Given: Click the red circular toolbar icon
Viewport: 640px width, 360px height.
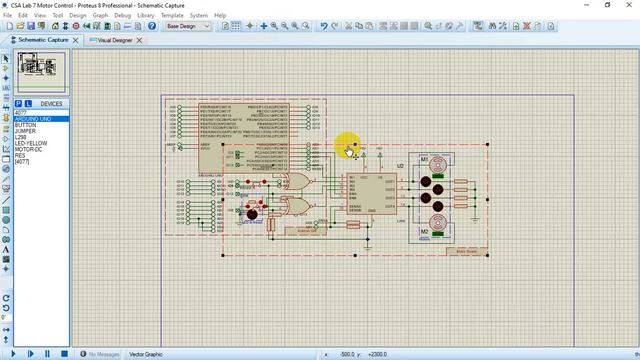Looking at the screenshot, I should (x=76, y=26).
